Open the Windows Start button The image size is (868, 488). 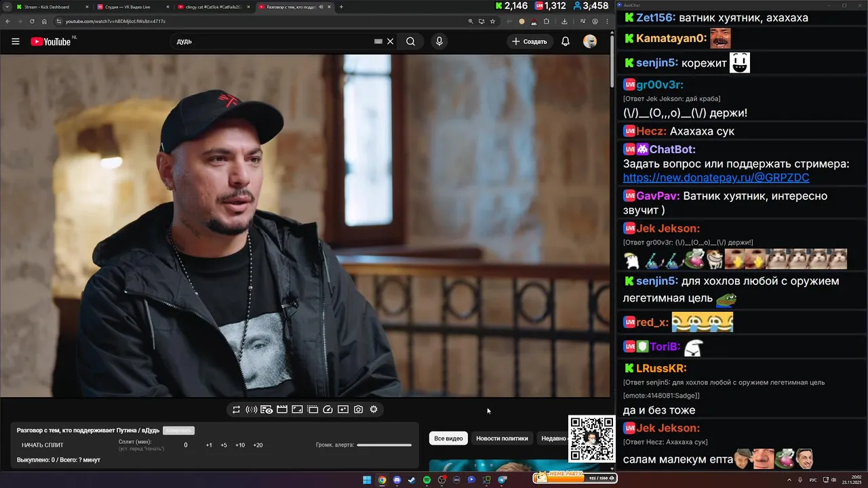pos(367,480)
